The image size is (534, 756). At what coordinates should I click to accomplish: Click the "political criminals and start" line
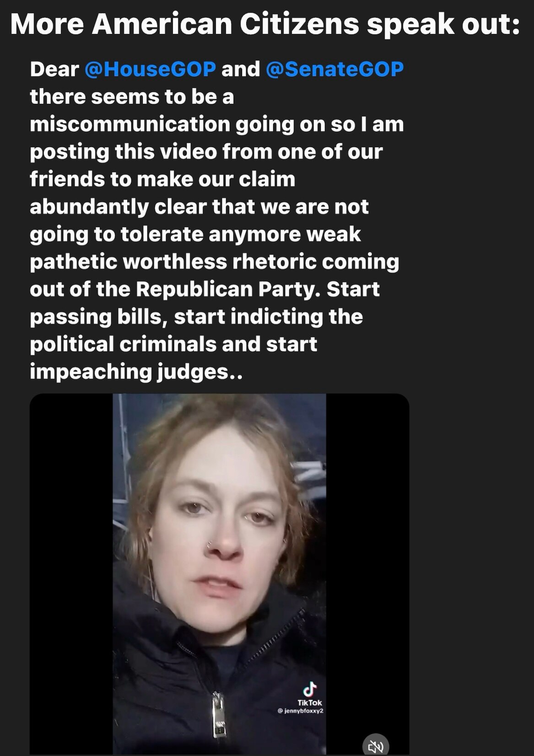[x=173, y=344]
